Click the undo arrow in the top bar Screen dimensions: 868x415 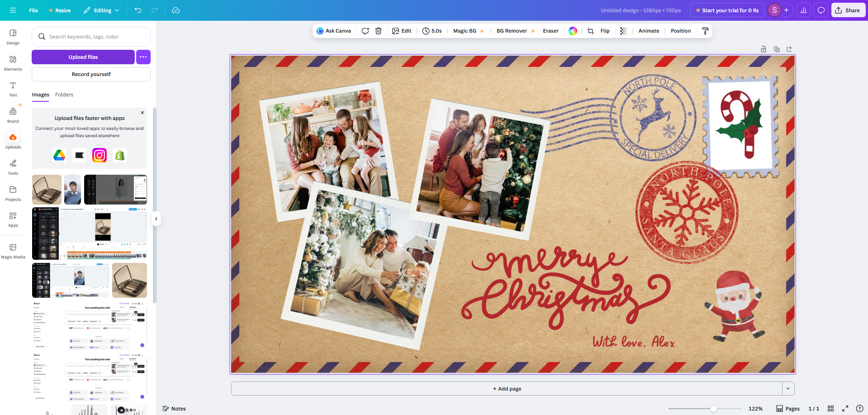(x=138, y=10)
